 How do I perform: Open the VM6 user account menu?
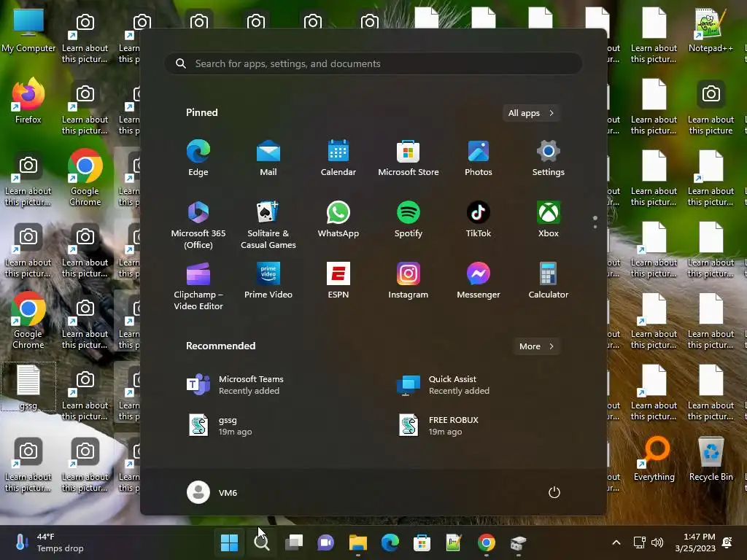[x=212, y=492]
